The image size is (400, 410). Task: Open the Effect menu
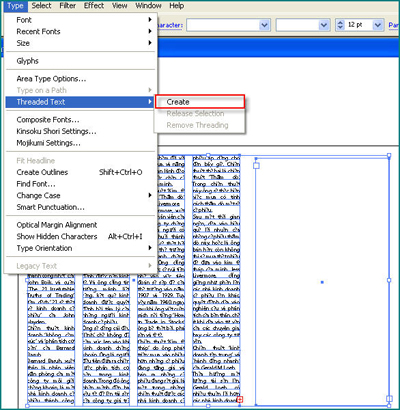[94, 6]
